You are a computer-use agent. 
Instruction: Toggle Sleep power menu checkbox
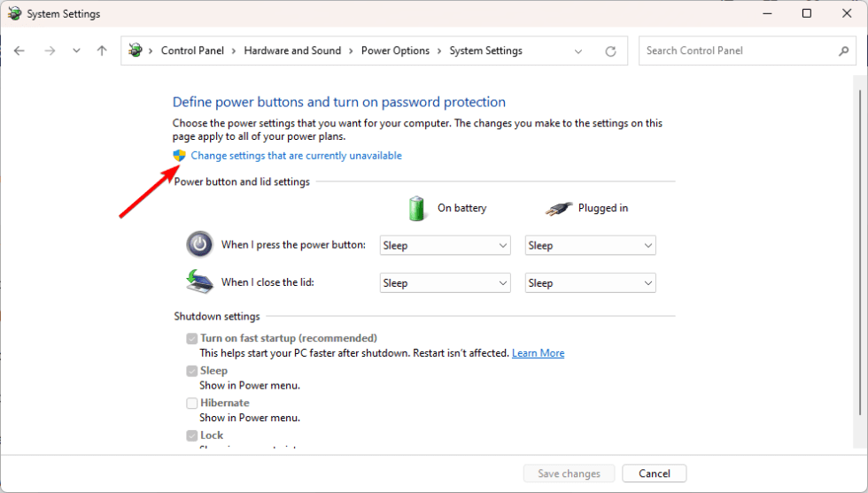coord(192,371)
